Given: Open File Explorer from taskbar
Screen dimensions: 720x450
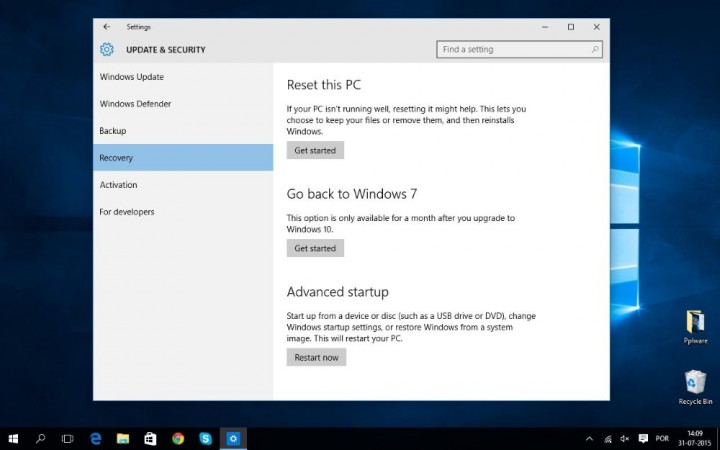Looking at the screenshot, I should pos(123,439).
